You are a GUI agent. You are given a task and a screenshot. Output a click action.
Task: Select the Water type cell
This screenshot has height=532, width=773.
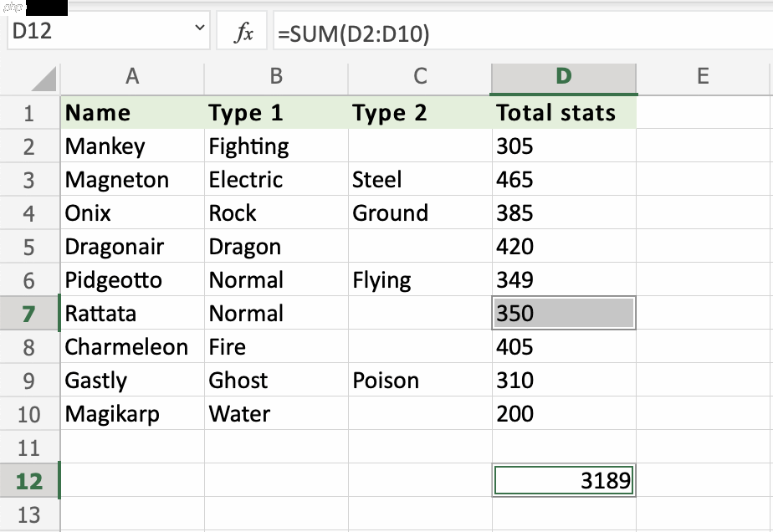click(x=276, y=414)
